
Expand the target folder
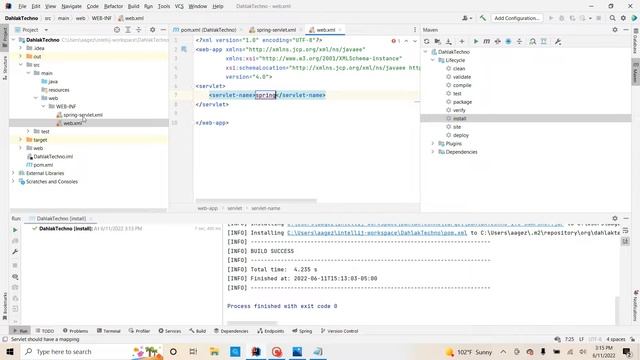click(20, 140)
